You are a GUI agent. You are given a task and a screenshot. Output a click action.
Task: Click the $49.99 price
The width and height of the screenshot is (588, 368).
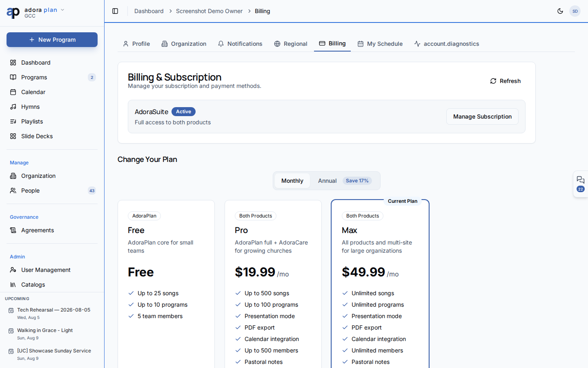(x=363, y=272)
